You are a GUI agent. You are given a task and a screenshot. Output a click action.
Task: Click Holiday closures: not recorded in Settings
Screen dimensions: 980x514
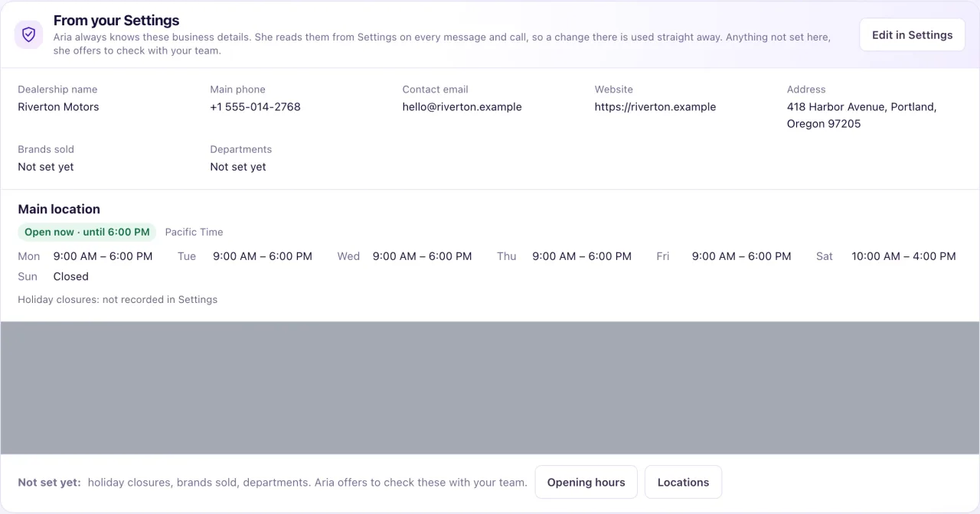coord(117,300)
